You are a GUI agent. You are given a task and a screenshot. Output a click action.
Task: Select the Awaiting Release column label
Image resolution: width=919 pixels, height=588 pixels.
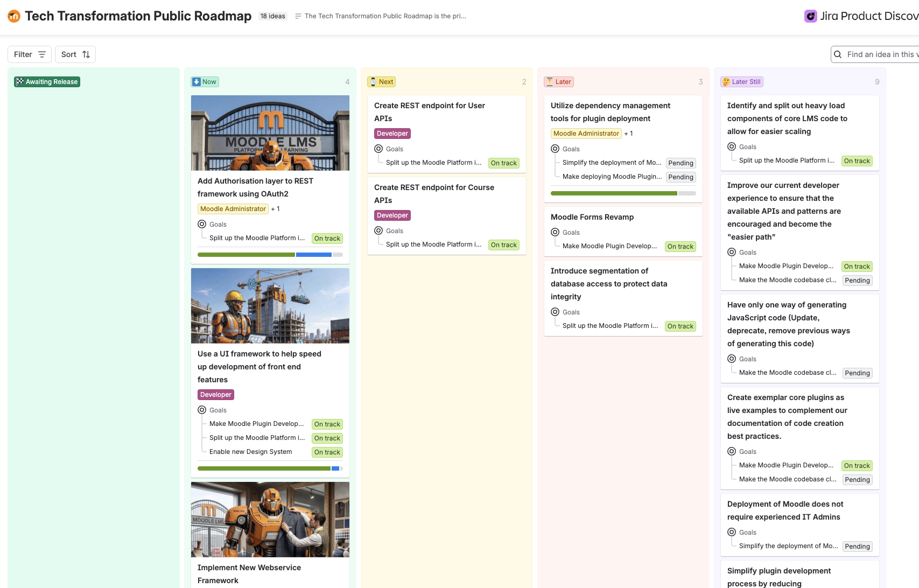click(x=47, y=82)
